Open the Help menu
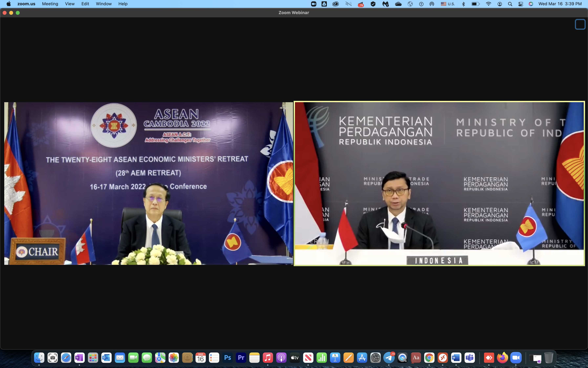The image size is (588, 368). [x=123, y=4]
